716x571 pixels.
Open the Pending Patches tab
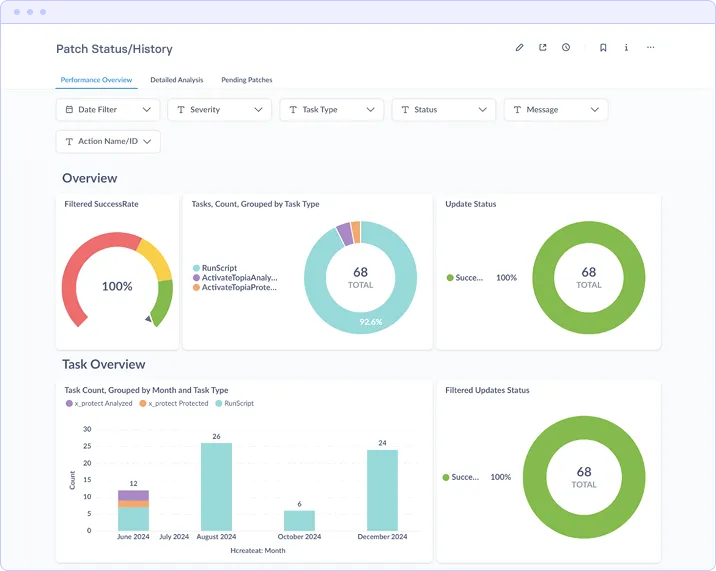[247, 80]
